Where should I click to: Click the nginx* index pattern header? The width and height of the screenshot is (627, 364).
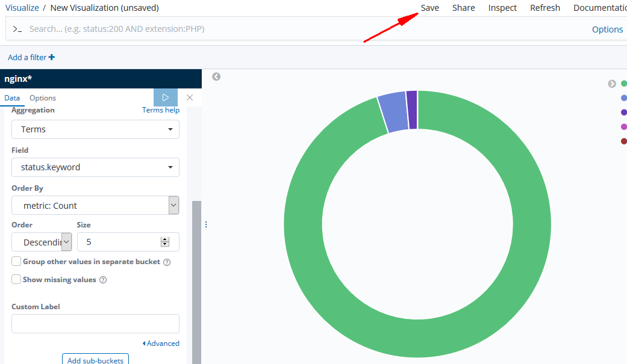coord(101,79)
